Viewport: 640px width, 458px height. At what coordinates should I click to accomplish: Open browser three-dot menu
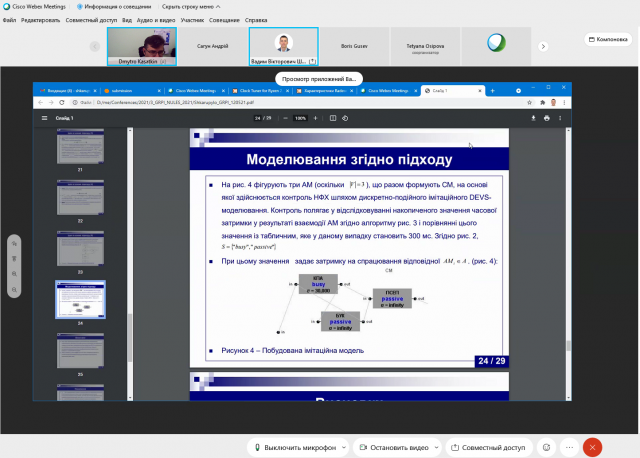pyautogui.click(x=564, y=102)
